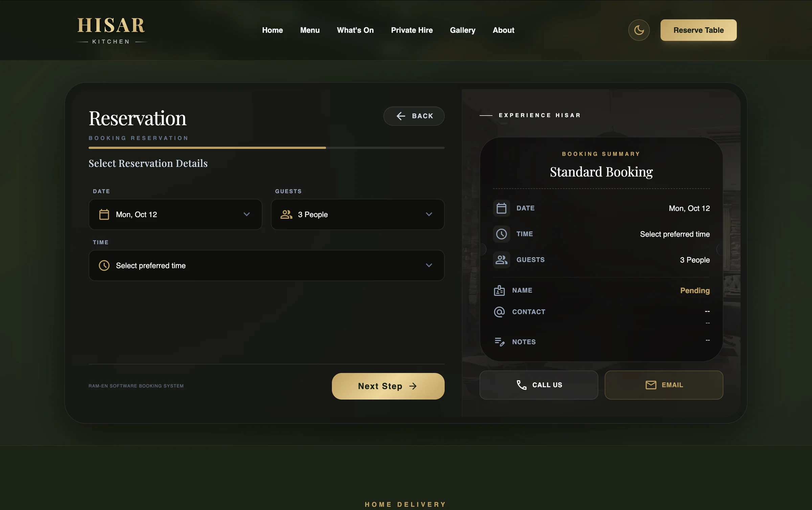Screen dimensions: 812x510
Task: Click the clock icon in Time dropdown
Action: 104,265
